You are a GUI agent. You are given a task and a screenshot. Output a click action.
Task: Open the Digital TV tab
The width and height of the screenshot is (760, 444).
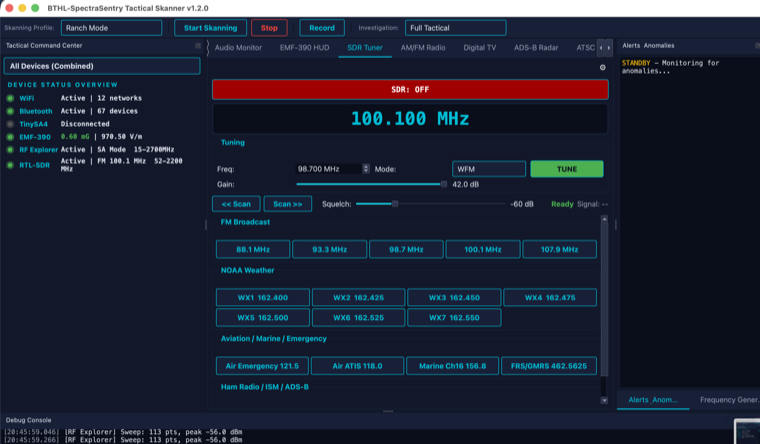(479, 48)
